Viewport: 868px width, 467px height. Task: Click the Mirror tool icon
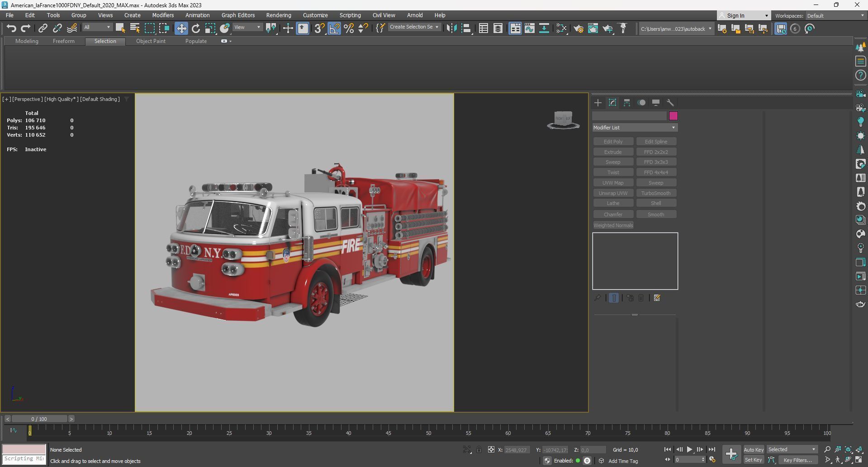(x=451, y=29)
